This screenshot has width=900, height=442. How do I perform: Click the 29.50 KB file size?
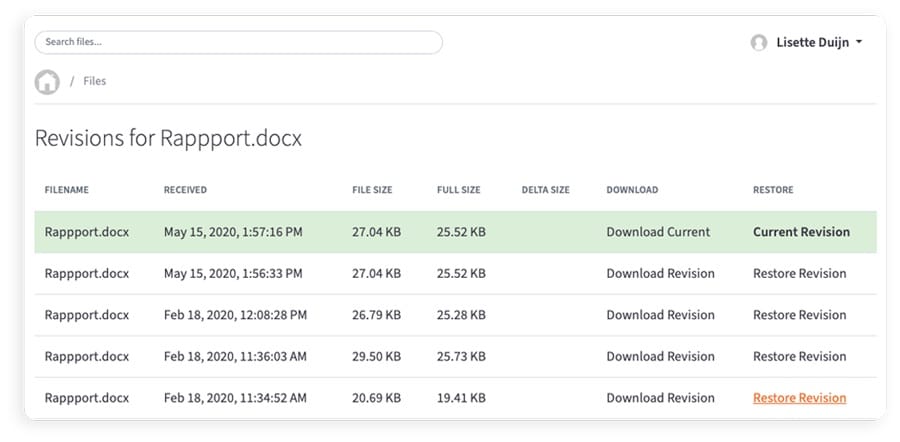(x=376, y=356)
